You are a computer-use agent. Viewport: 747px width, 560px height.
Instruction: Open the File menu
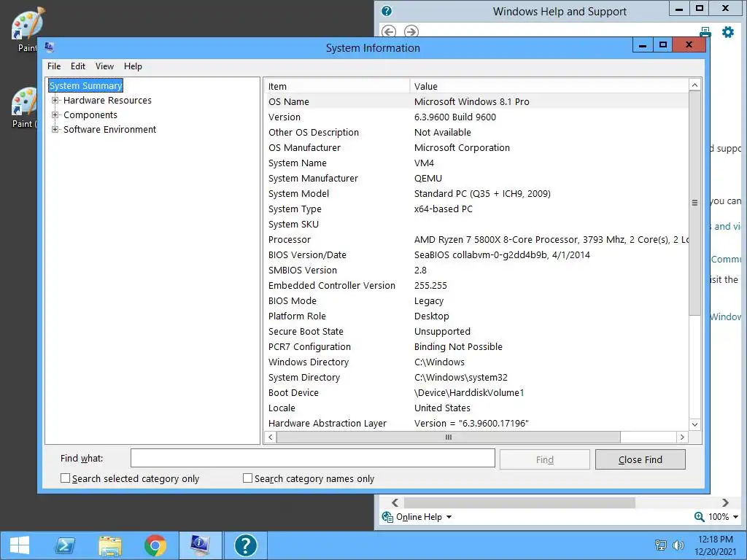pos(54,66)
